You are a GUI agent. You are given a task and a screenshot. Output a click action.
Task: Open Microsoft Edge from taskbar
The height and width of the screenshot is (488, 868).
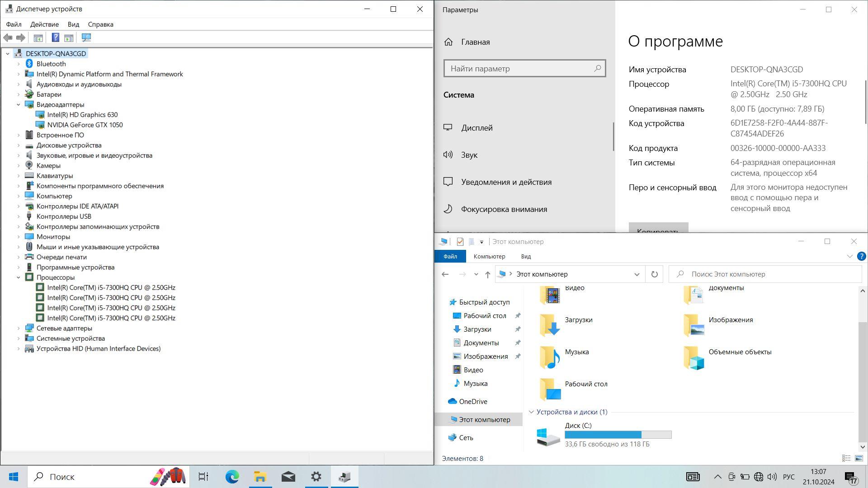click(232, 477)
